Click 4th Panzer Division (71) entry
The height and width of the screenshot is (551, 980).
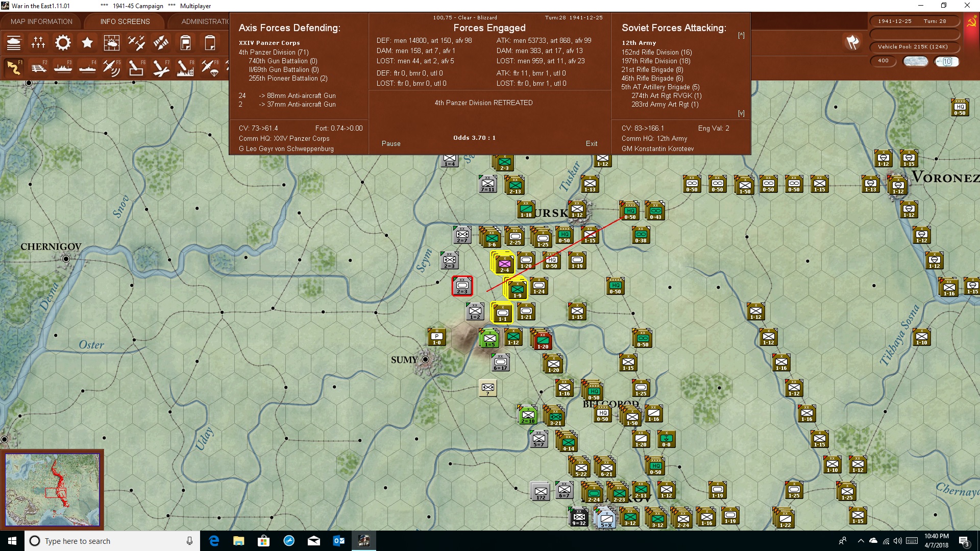[x=274, y=52]
